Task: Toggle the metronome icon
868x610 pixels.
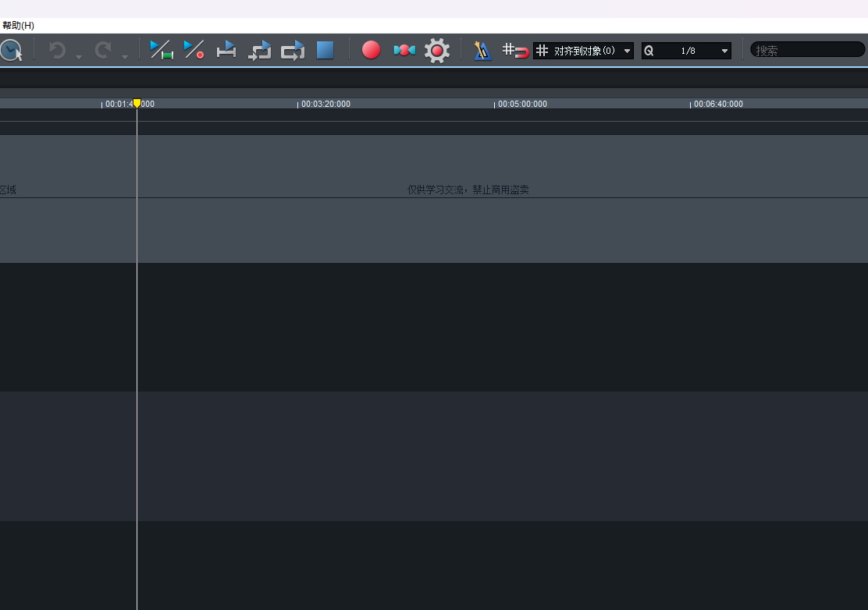Action: coord(482,51)
